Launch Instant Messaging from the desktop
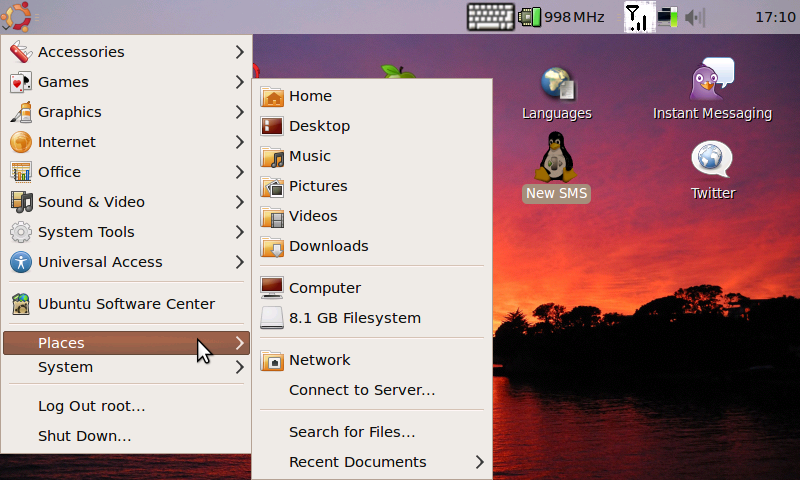Viewport: 800px width, 480px height. pos(712,80)
